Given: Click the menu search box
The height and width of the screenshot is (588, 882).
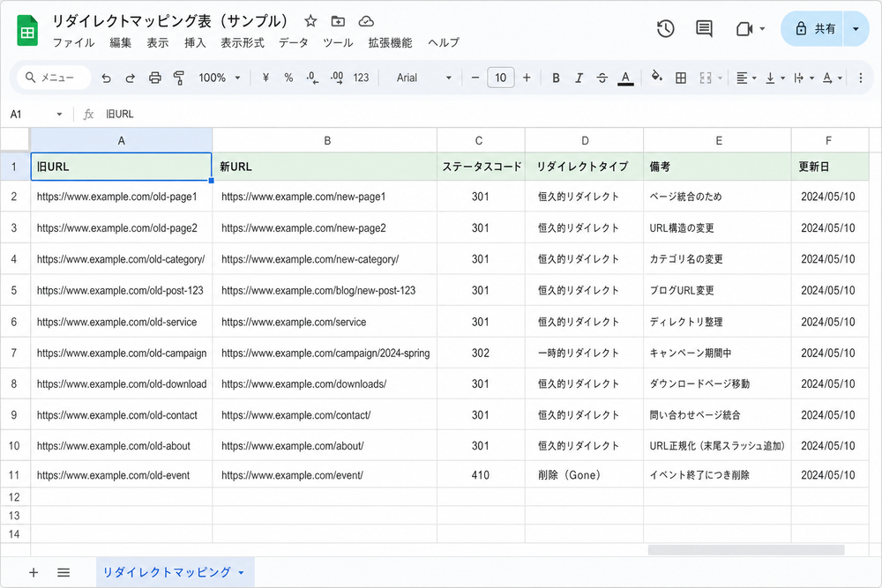Looking at the screenshot, I should pyautogui.click(x=54, y=78).
